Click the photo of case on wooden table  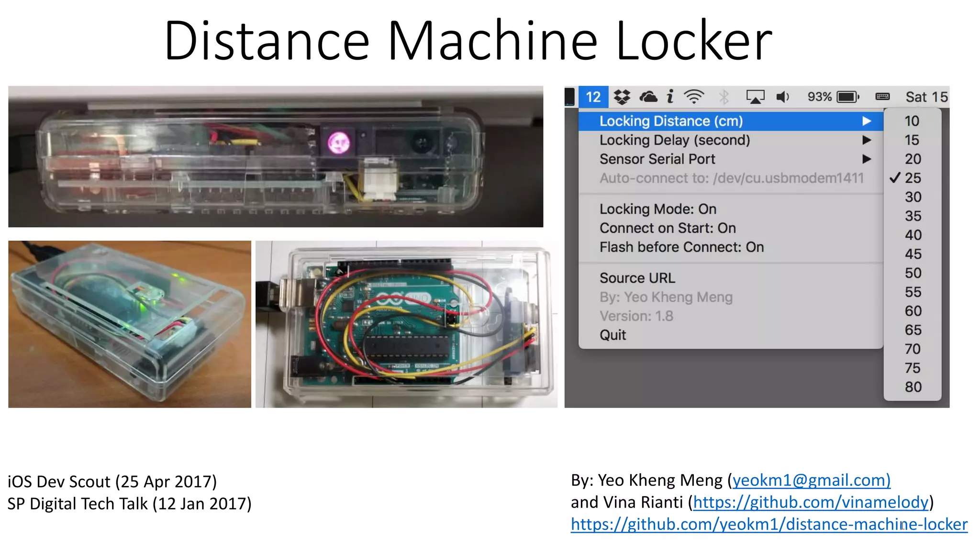coord(130,324)
